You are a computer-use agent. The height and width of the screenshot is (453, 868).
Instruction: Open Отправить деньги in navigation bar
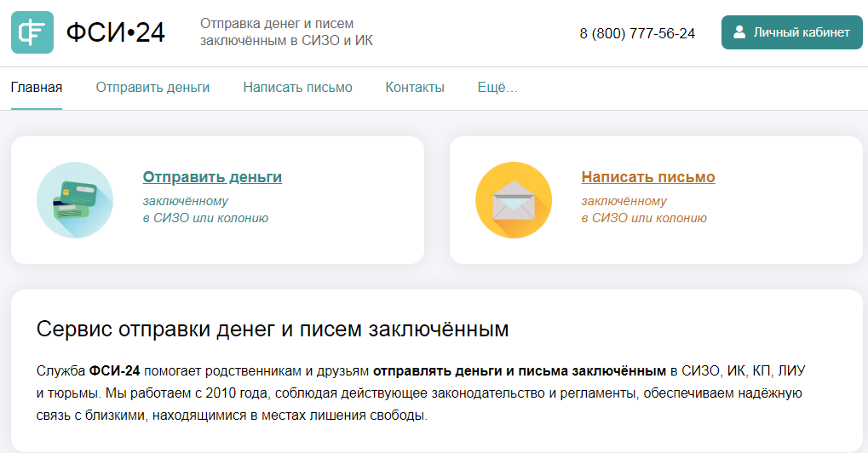point(152,87)
